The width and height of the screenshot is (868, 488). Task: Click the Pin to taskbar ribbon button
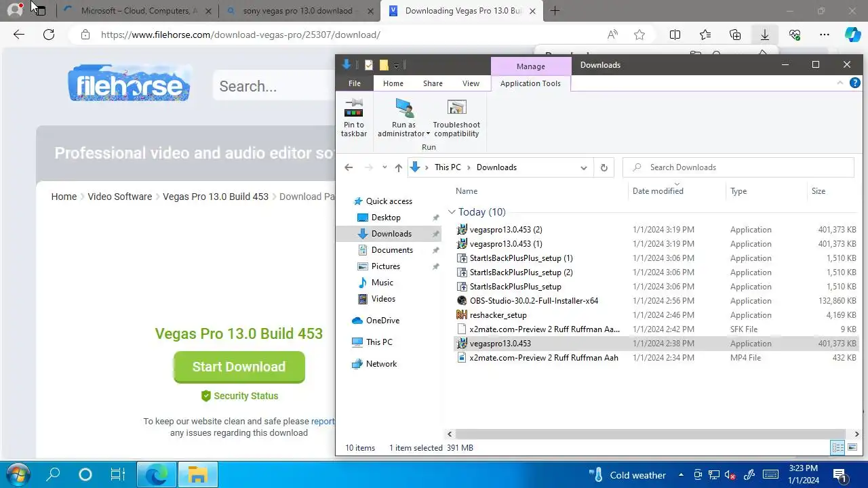(354, 118)
